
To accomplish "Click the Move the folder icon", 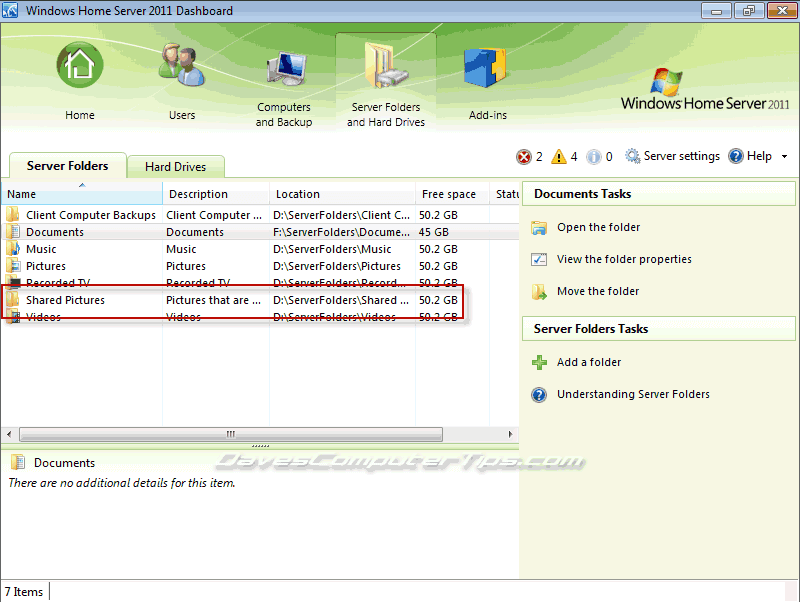I will click(539, 292).
